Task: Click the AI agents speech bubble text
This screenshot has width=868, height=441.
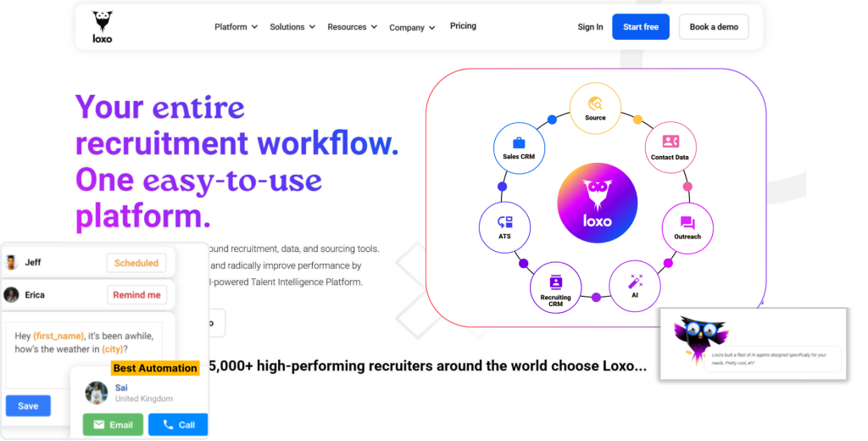Action: [x=769, y=359]
